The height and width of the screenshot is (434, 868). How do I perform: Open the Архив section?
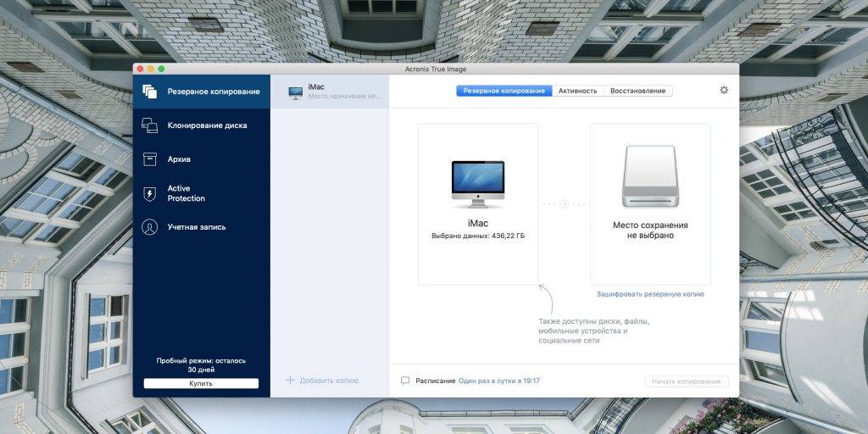click(202, 159)
